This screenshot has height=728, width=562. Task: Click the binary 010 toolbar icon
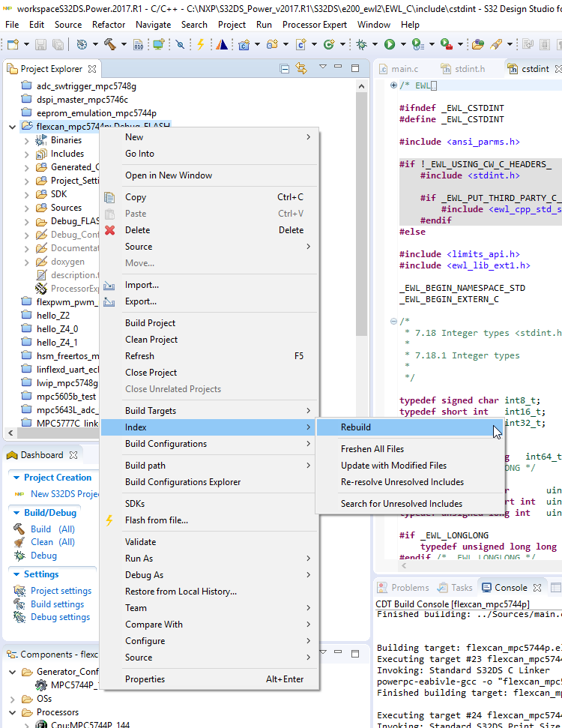(x=139, y=44)
